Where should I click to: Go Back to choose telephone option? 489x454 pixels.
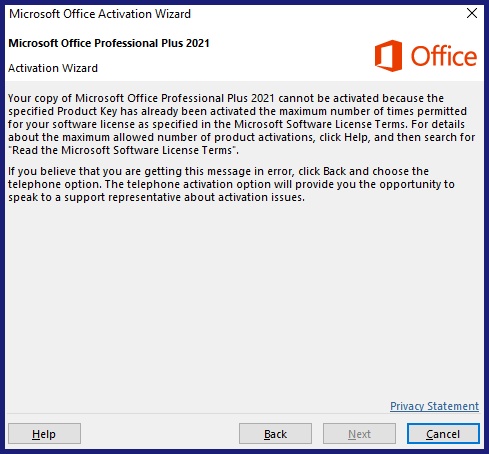click(x=275, y=434)
